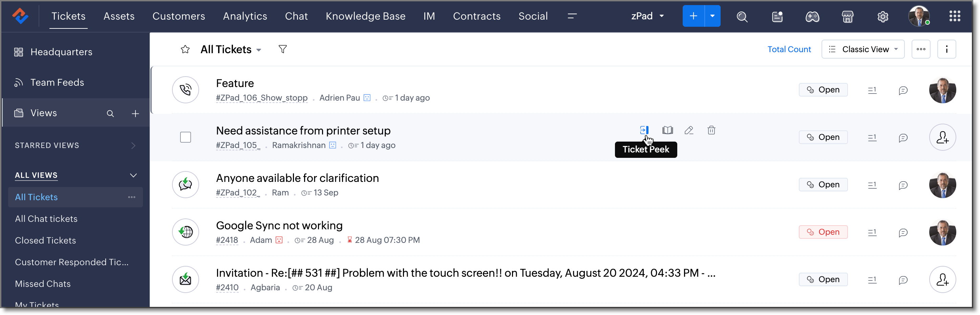Open the global search magnifier icon
Image resolution: width=980 pixels, height=315 pixels.
tap(742, 16)
